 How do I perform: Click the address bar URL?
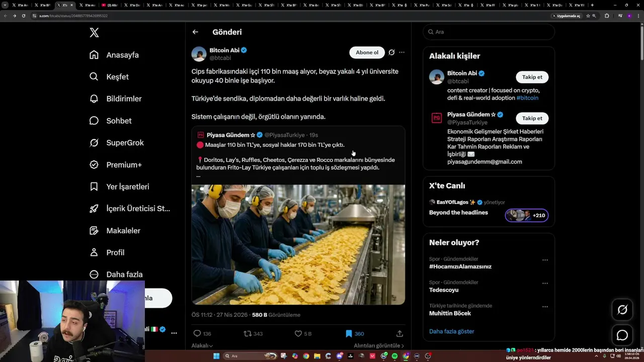[73, 16]
